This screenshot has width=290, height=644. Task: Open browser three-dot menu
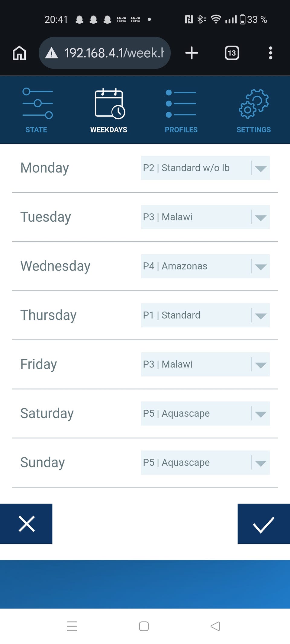coord(270,53)
